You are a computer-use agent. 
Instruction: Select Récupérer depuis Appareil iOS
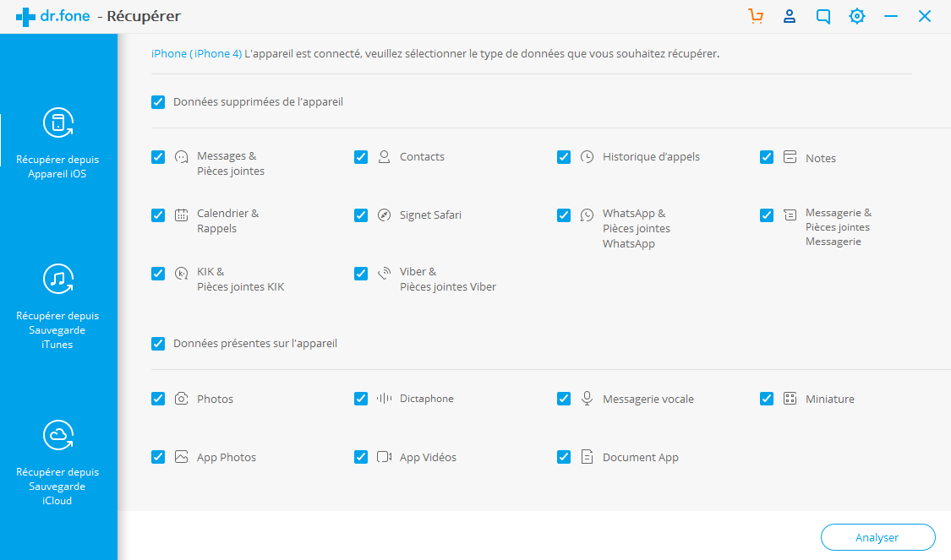point(57,144)
